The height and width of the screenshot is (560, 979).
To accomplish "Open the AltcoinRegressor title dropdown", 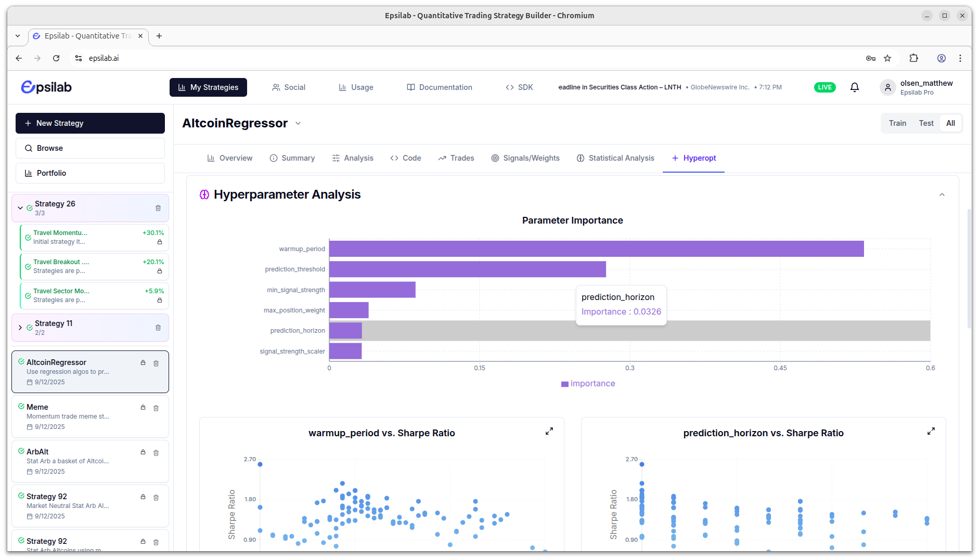I will point(298,123).
